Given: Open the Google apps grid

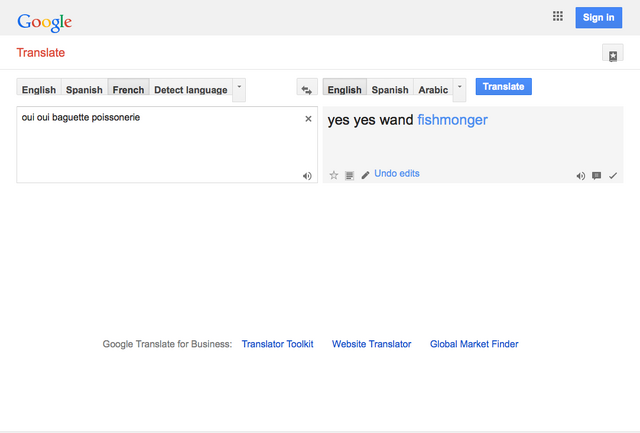Looking at the screenshot, I should point(558,16).
